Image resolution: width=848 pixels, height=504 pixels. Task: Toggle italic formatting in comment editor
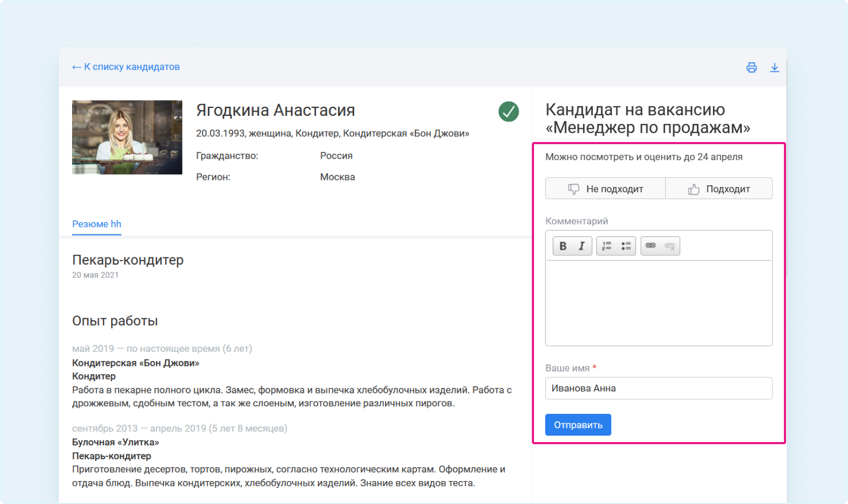[582, 246]
